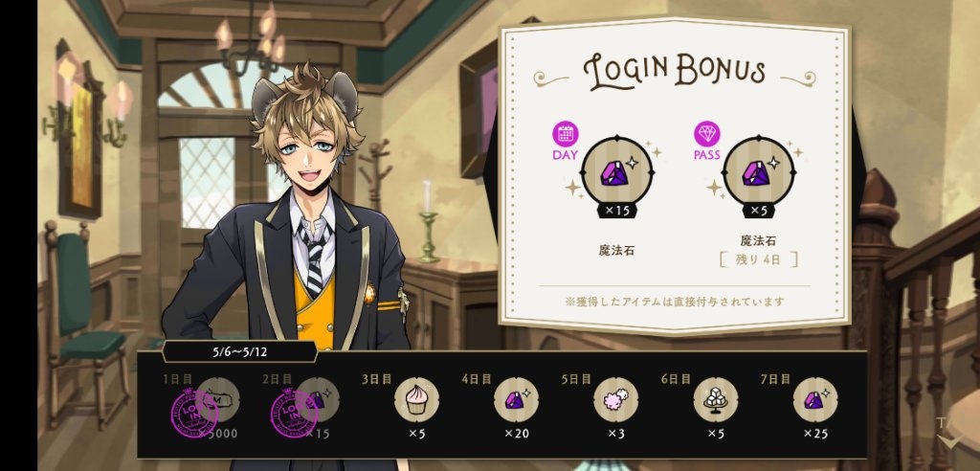
Task: Tap the day 1 LOGIN stamp
Action: click(194, 413)
